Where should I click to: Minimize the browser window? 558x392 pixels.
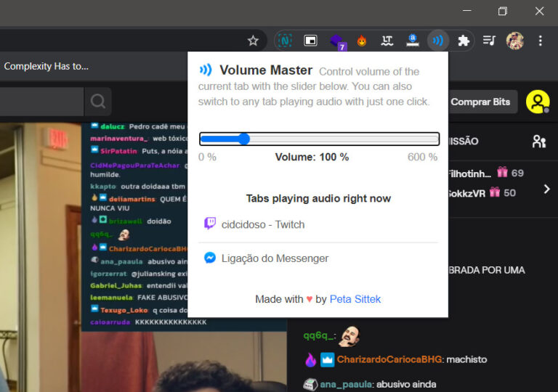pos(467,11)
